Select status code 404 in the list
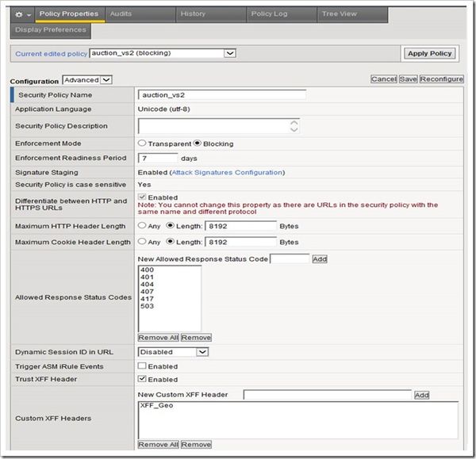Viewport: 476px width, 459px height. pyautogui.click(x=148, y=285)
